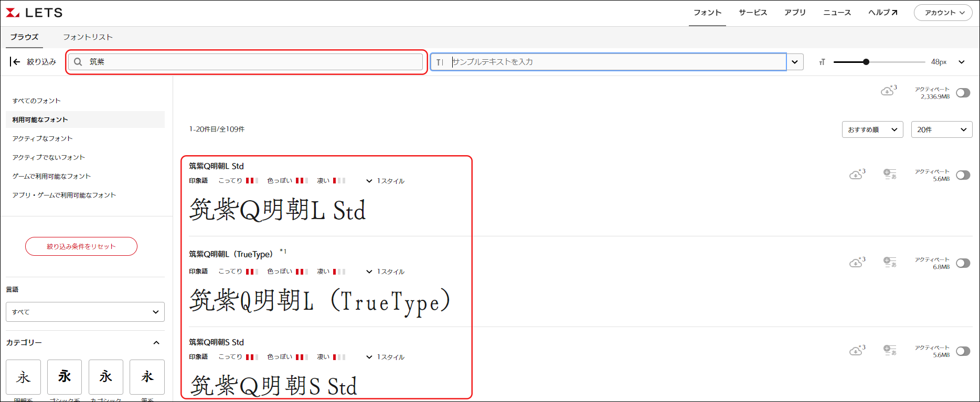Show すべてのフォント
980x402 pixels.
37,101
